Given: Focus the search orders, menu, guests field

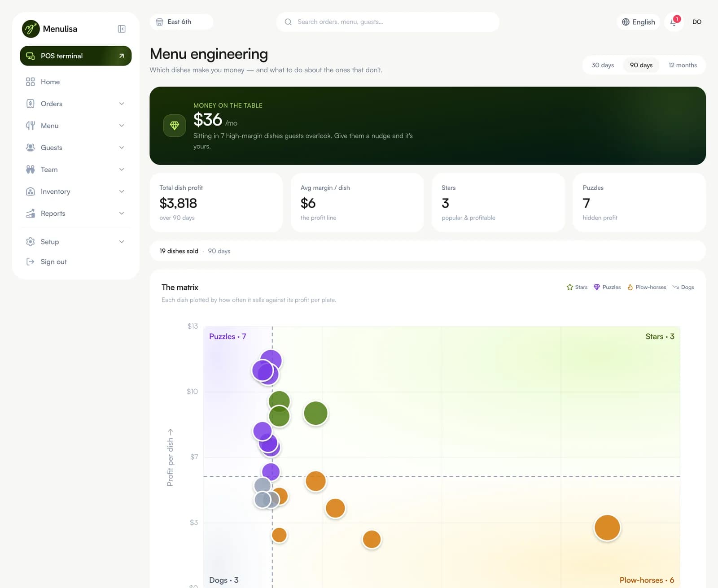Looking at the screenshot, I should [388, 22].
